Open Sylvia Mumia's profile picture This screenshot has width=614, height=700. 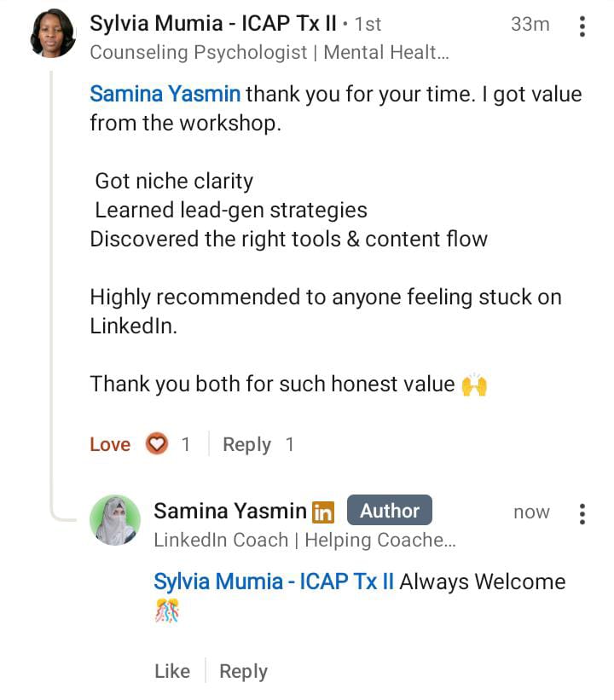pos(53,33)
